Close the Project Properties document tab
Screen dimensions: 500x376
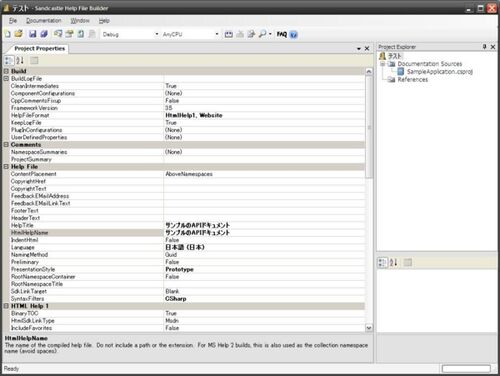[x=367, y=49]
